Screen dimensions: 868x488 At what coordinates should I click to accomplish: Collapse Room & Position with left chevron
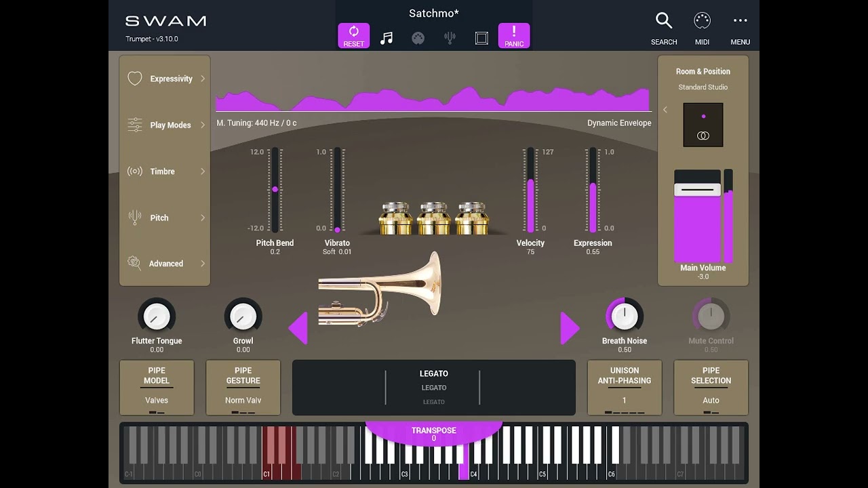[665, 110]
